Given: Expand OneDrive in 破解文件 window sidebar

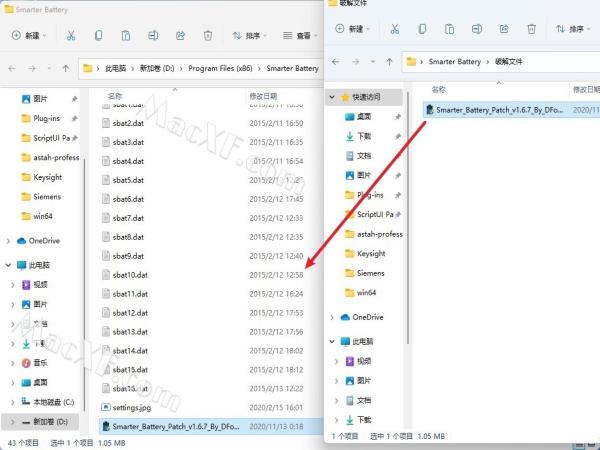Looking at the screenshot, I should [x=332, y=317].
